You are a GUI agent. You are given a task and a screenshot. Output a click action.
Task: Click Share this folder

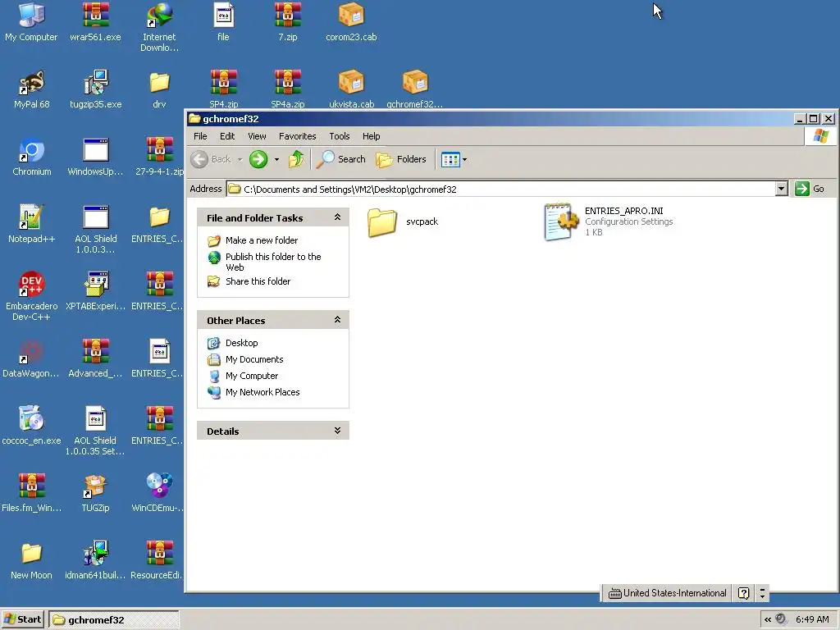[x=258, y=281]
